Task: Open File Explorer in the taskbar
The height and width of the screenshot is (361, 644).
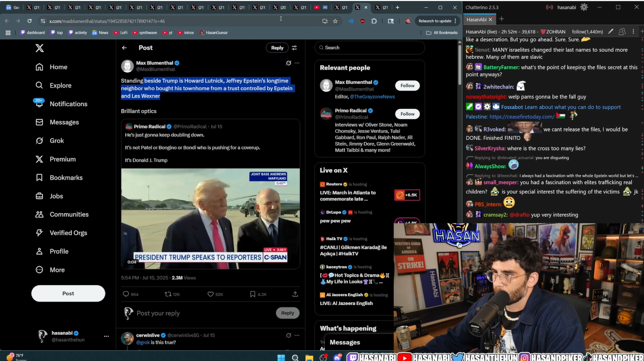Action: (309, 357)
